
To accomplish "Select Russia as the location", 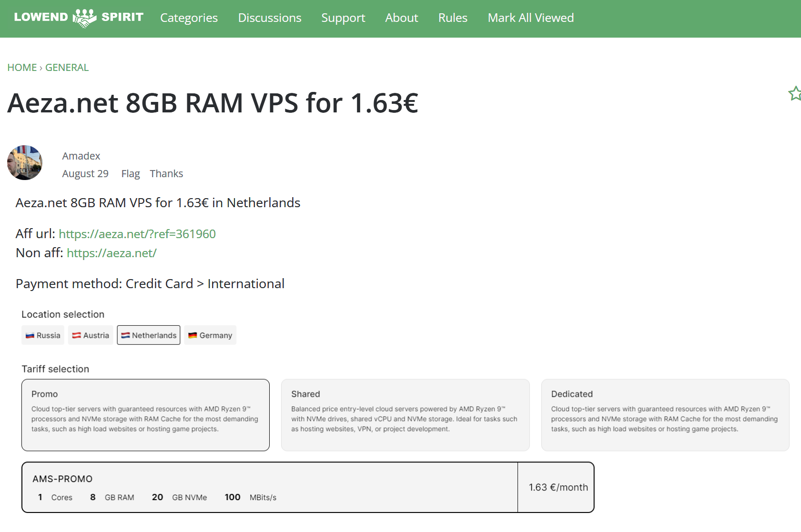I will point(43,335).
